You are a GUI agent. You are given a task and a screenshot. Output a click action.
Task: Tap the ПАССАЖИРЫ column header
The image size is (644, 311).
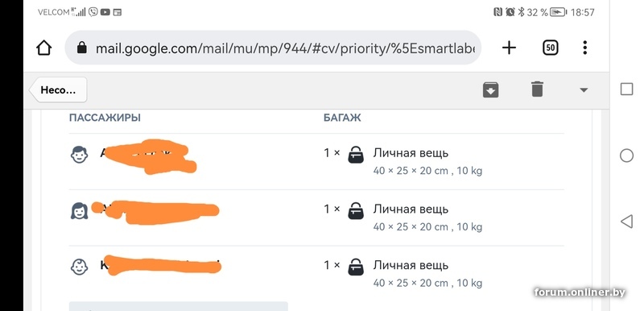(105, 118)
